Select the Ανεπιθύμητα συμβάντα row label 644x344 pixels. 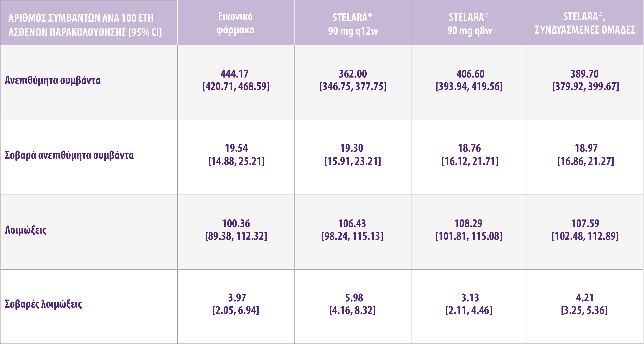pos(53,80)
